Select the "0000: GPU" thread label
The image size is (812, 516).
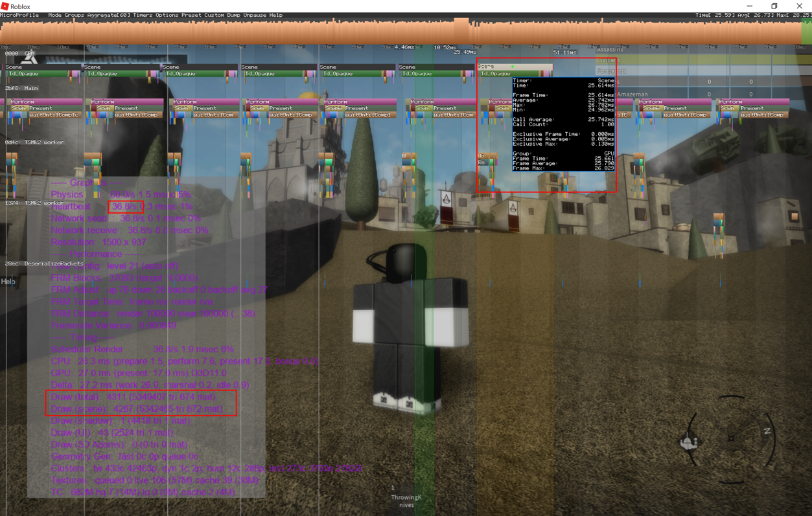pos(20,54)
